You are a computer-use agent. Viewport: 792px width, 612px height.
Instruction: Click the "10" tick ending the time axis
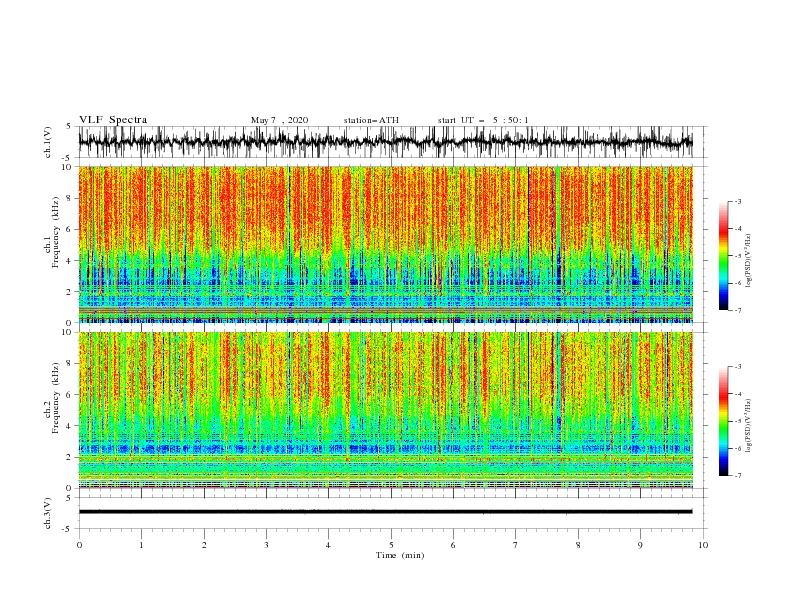(703, 545)
